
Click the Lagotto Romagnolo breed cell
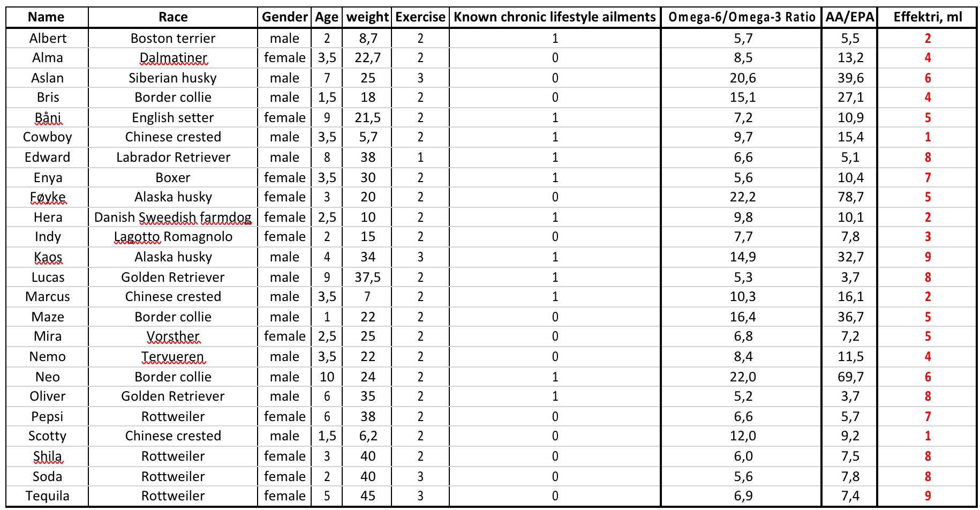coord(173,237)
